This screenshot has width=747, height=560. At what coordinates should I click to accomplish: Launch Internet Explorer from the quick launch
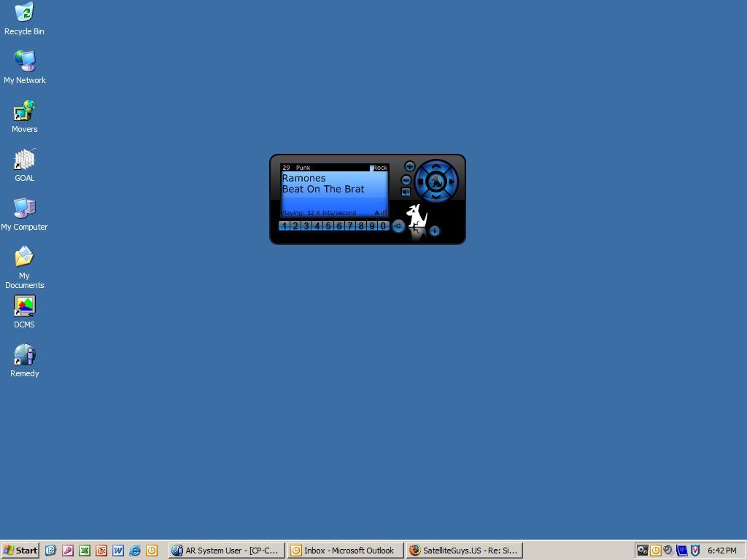135,551
